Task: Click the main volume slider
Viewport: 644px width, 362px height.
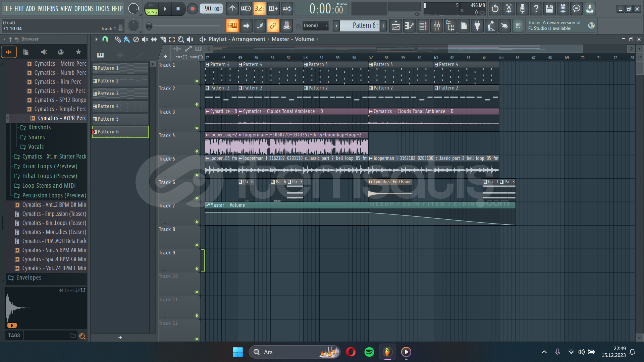Action: tap(133, 9)
